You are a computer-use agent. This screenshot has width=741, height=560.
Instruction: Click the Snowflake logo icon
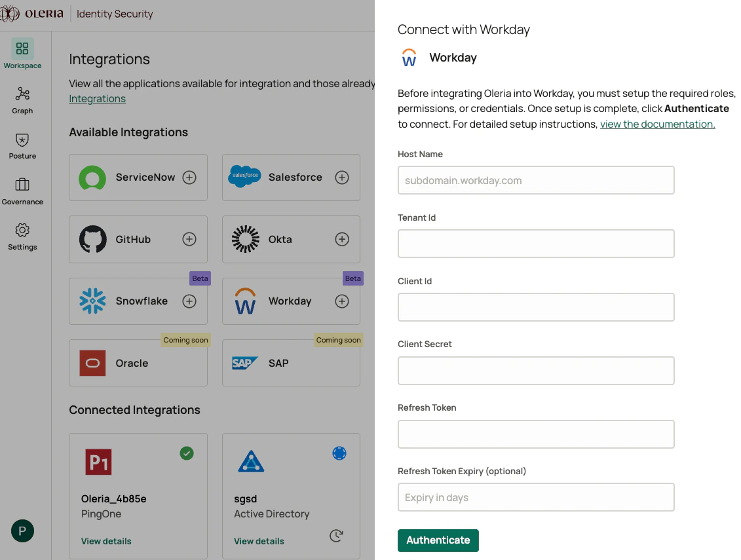click(92, 301)
